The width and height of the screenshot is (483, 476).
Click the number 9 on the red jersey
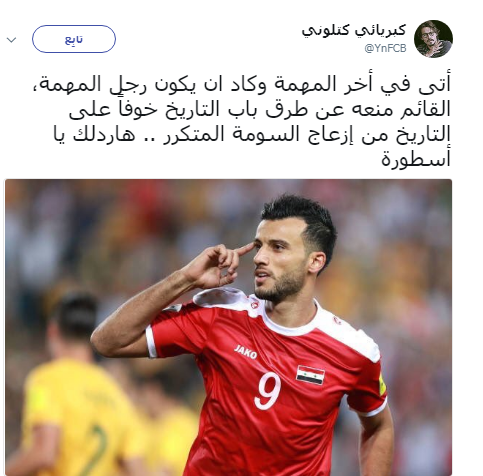(x=268, y=391)
